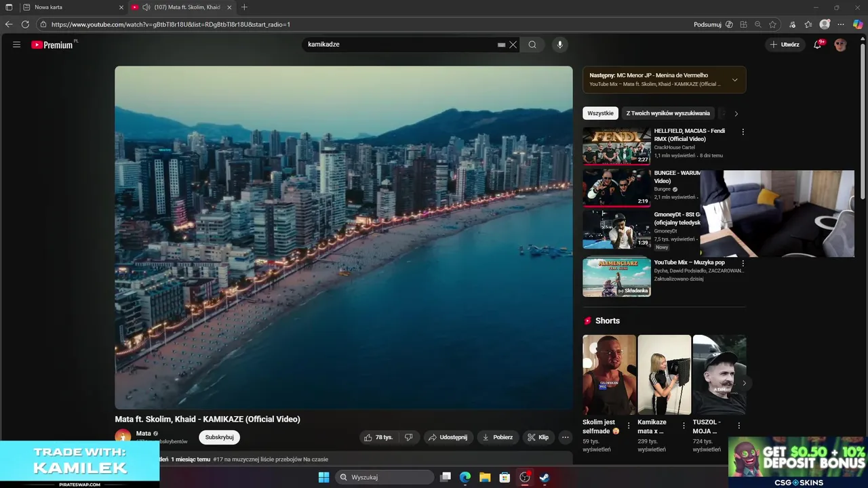Open the YouTube guide hamburger menu
The width and height of the screenshot is (868, 488).
pyautogui.click(x=16, y=45)
